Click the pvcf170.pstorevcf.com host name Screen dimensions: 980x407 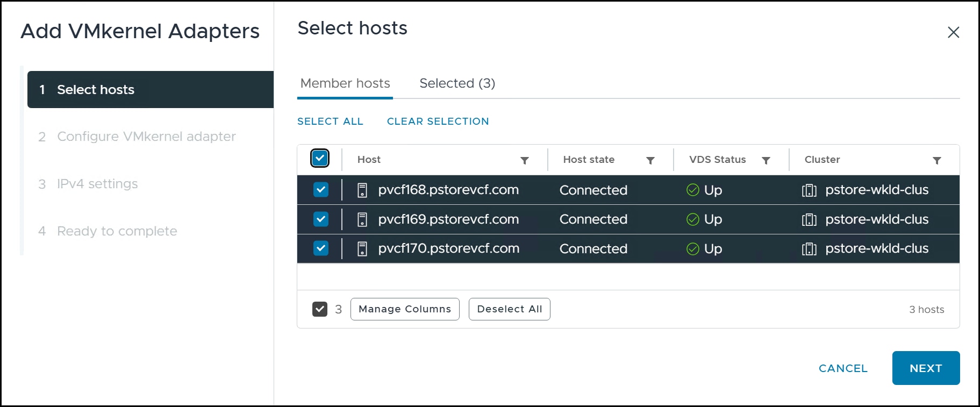(449, 248)
